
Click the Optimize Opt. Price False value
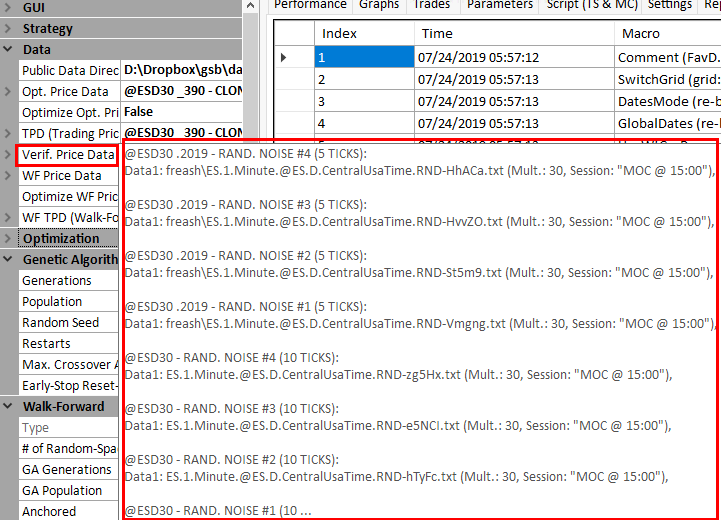(x=180, y=112)
